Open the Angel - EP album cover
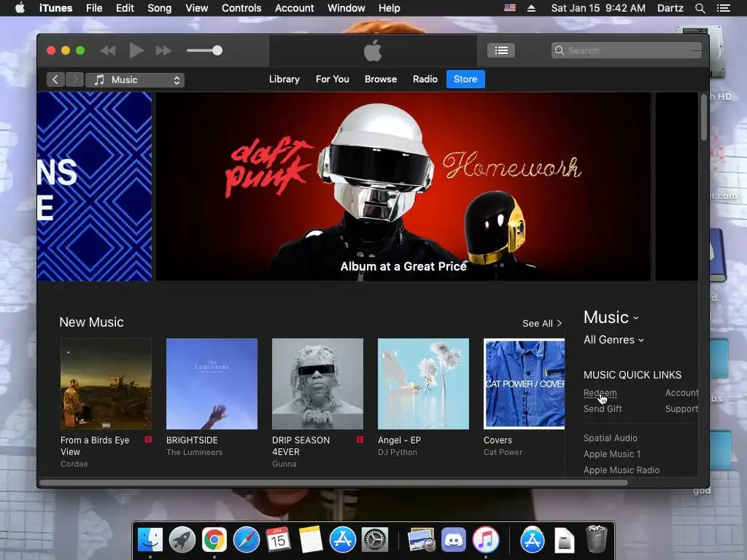 click(x=423, y=384)
